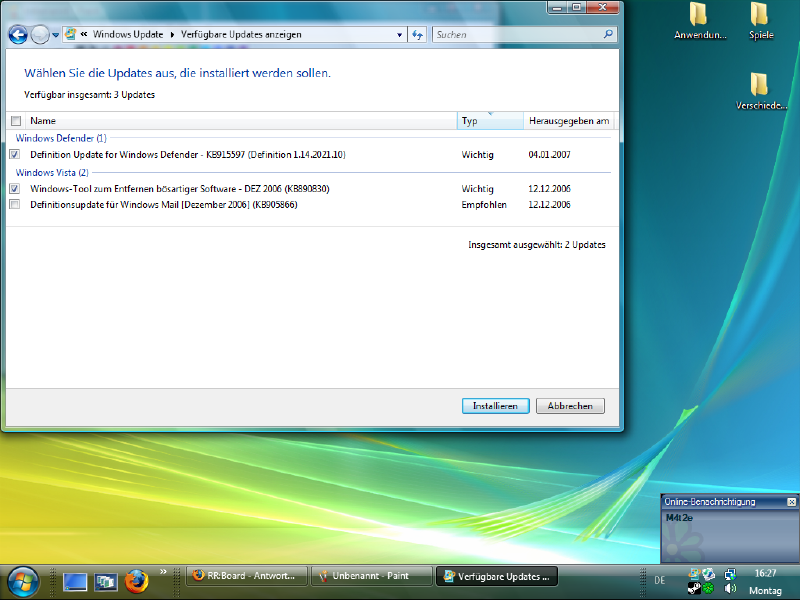This screenshot has height=600, width=800.
Task: Open the Spiele desktop folder
Action: tap(760, 20)
